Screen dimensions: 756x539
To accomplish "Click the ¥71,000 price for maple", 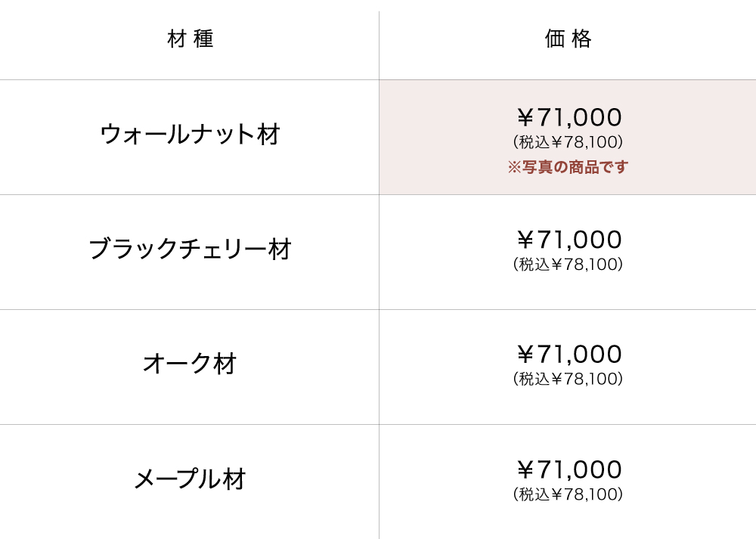I will pyautogui.click(x=569, y=469).
